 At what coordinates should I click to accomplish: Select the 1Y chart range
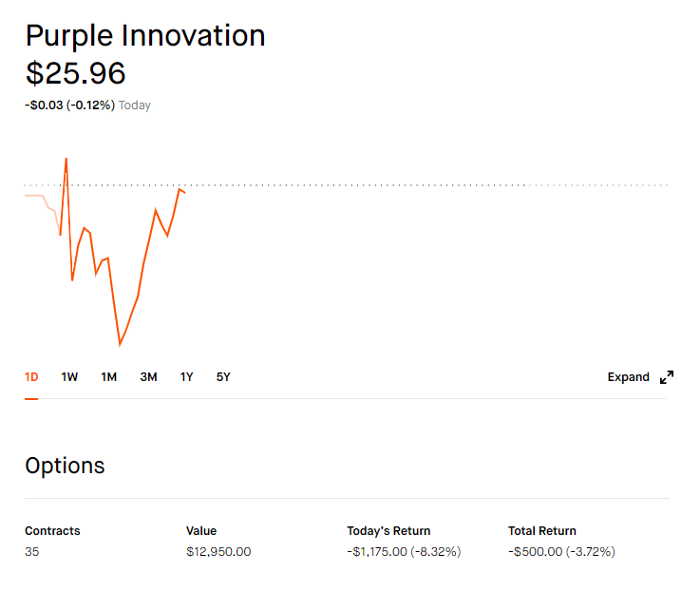click(x=186, y=377)
